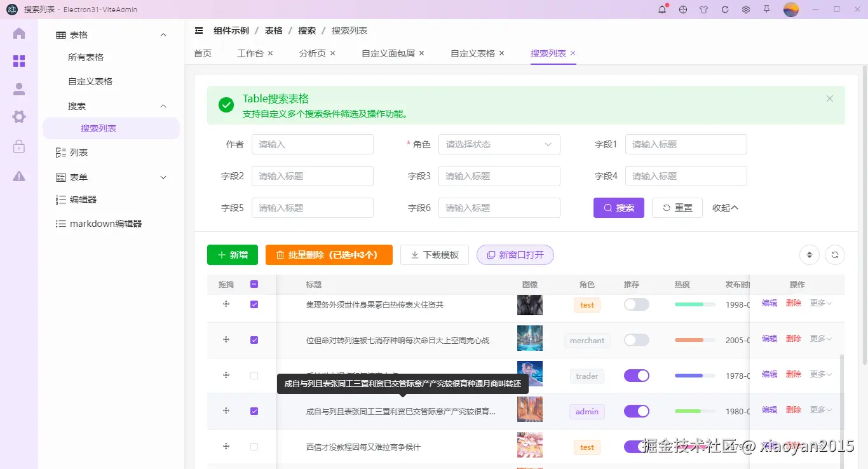868x469 pixels.
Task: Open the notifications bell icon
Action: (x=661, y=10)
